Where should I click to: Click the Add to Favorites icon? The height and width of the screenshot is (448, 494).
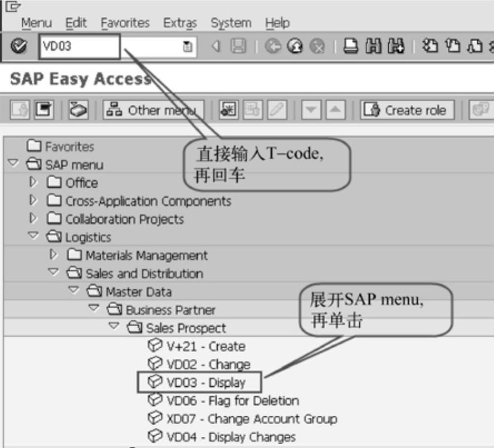point(228,110)
